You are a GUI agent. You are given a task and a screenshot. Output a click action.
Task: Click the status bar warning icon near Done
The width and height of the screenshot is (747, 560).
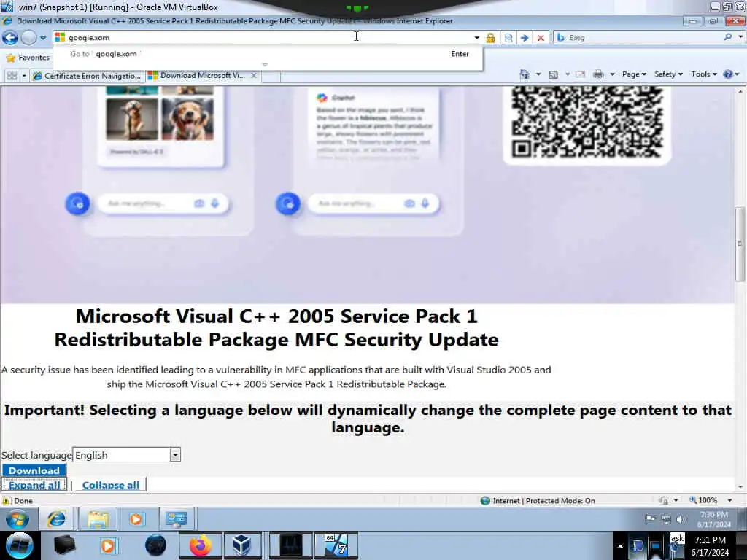click(x=6, y=501)
